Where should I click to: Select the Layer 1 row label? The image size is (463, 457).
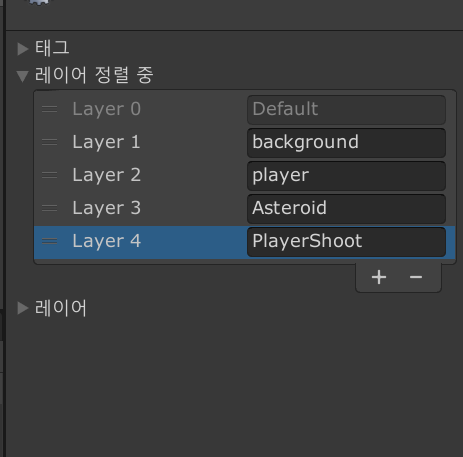tap(106, 142)
